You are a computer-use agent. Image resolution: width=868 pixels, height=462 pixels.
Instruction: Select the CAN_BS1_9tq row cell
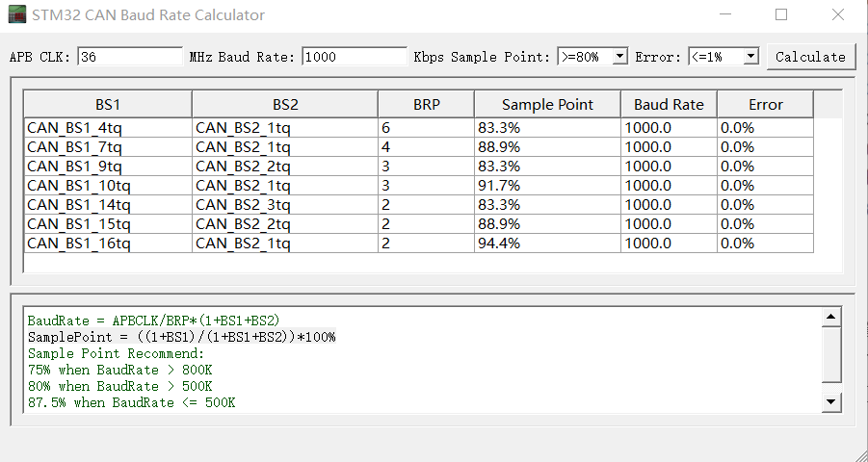pos(108,167)
